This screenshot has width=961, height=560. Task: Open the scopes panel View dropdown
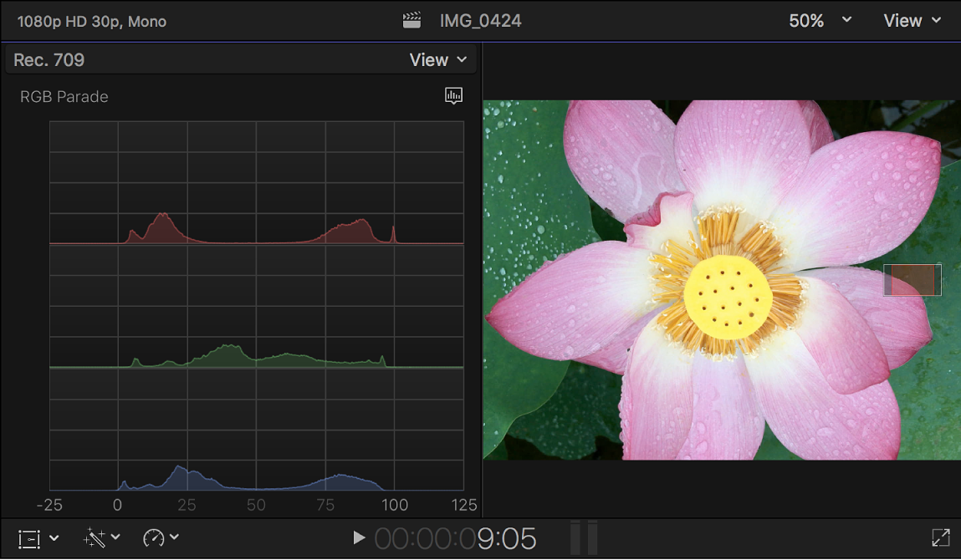(x=437, y=59)
